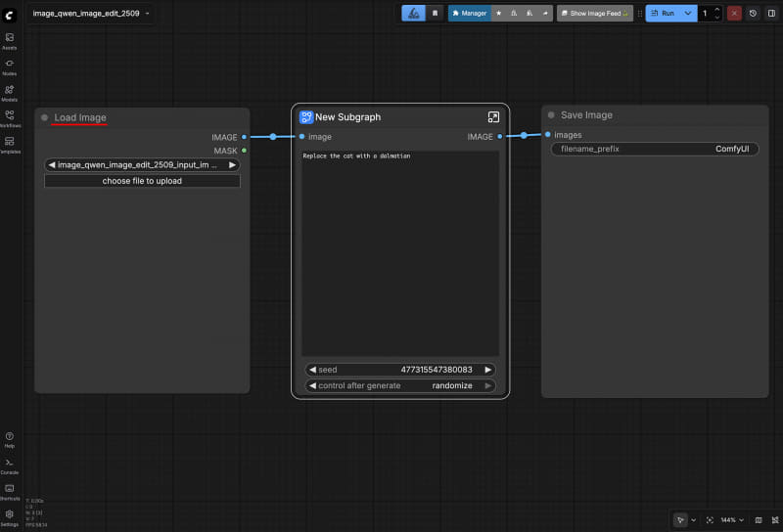The height and width of the screenshot is (532, 783).
Task: Click the second model icon in Manager toolbar
Action: coord(530,14)
